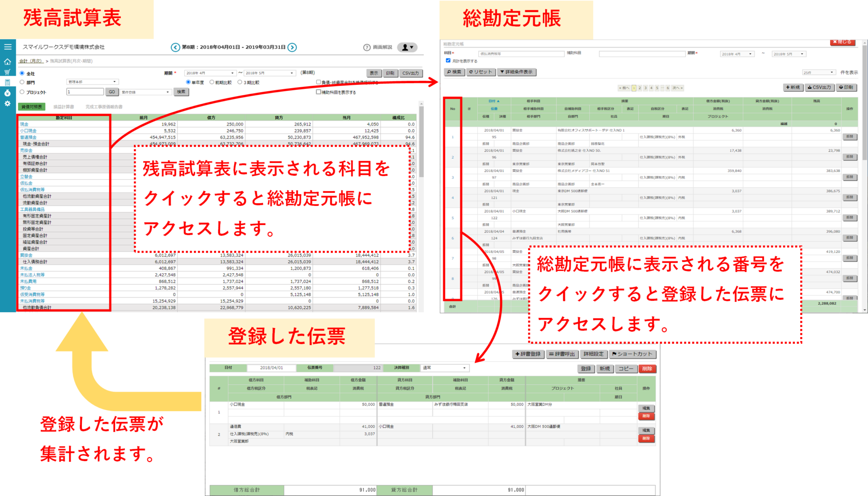Open ledger end period 2018年5月 dropdown
The height and width of the screenshot is (496, 868).
pyautogui.click(x=788, y=54)
